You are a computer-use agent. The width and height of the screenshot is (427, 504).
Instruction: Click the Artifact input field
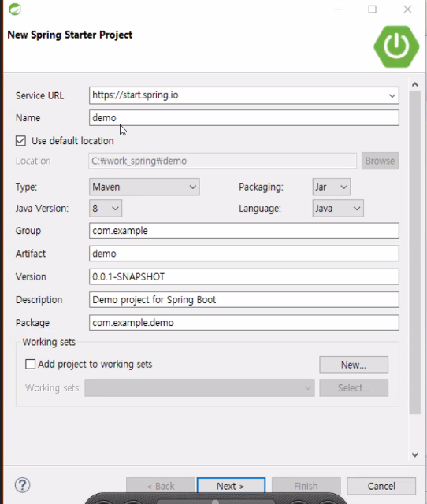[x=244, y=254]
